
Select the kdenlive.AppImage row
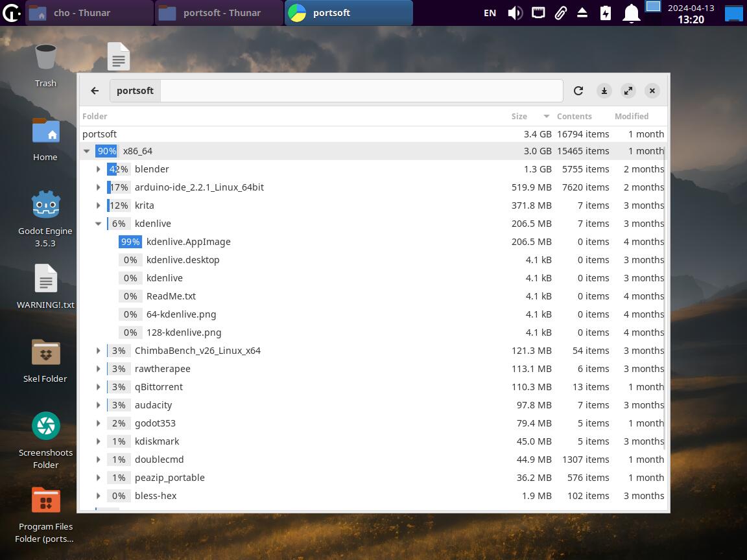373,241
